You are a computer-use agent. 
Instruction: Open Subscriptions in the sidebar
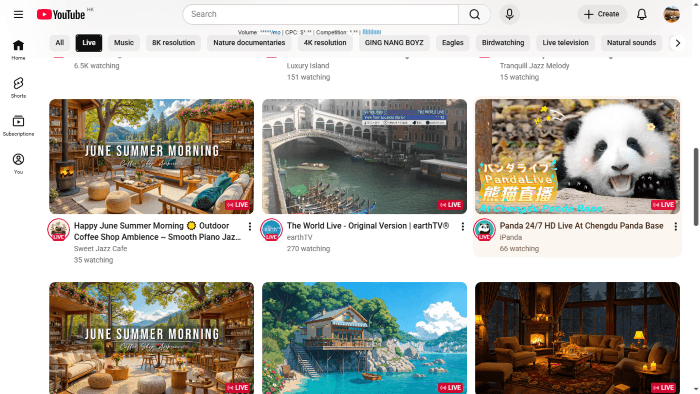point(18,125)
